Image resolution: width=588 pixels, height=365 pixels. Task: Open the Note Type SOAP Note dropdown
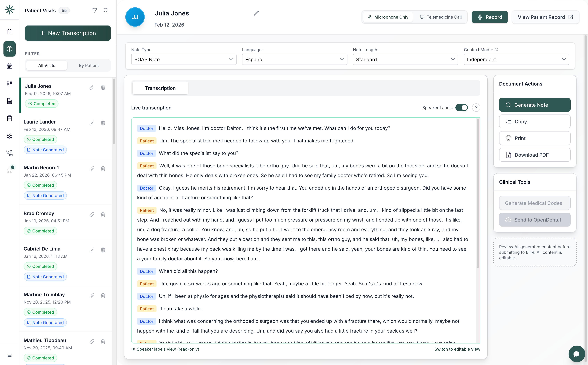coord(183,59)
